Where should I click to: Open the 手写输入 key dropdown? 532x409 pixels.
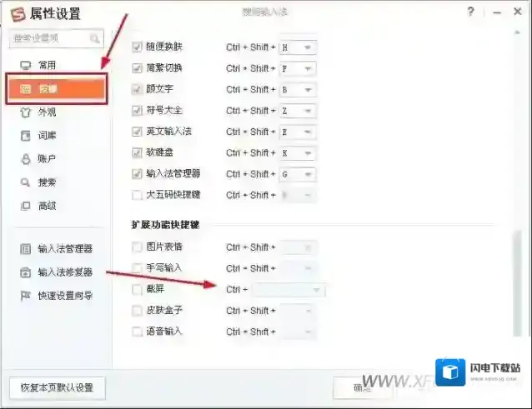tap(298, 269)
